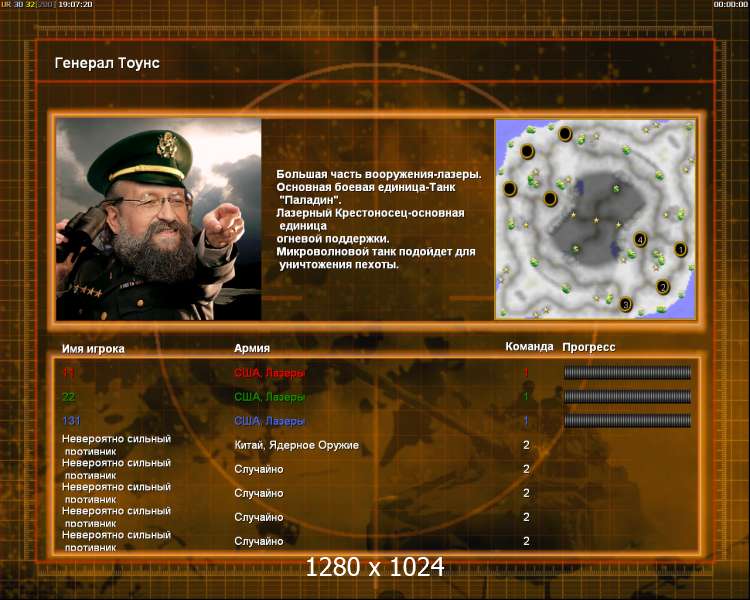Click start position marker 1 on the minimap

[680, 249]
